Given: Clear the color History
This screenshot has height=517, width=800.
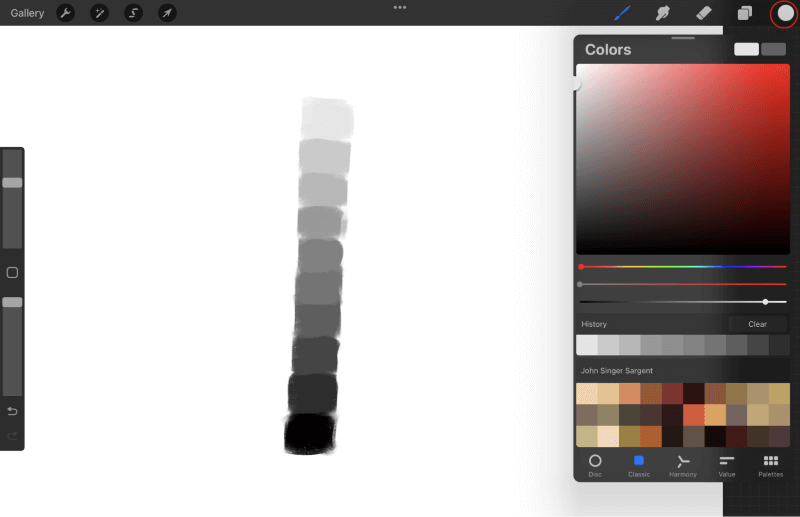Looking at the screenshot, I should tap(757, 324).
